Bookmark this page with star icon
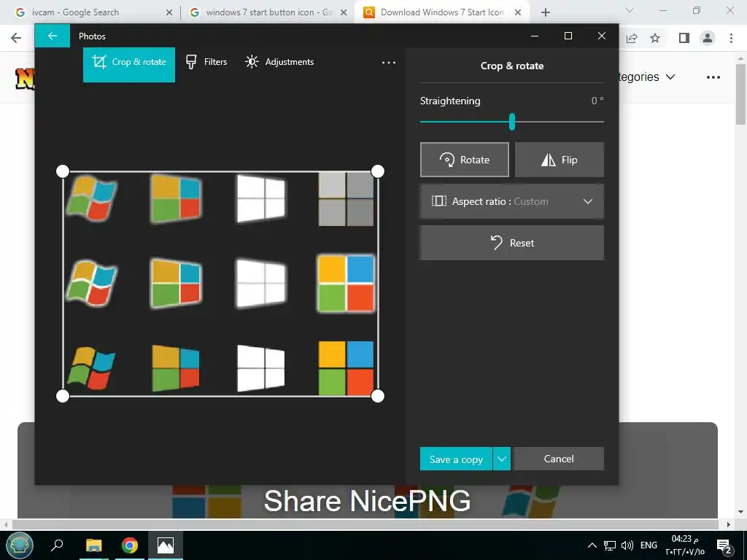The image size is (747, 560). (655, 38)
